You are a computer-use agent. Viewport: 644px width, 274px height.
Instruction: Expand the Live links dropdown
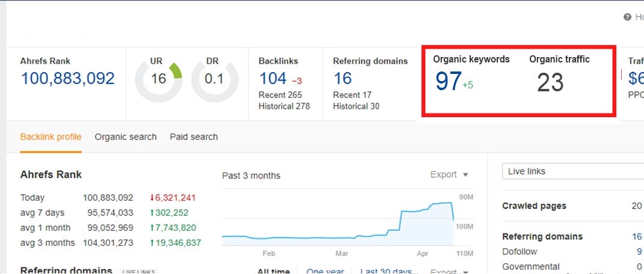(x=572, y=171)
